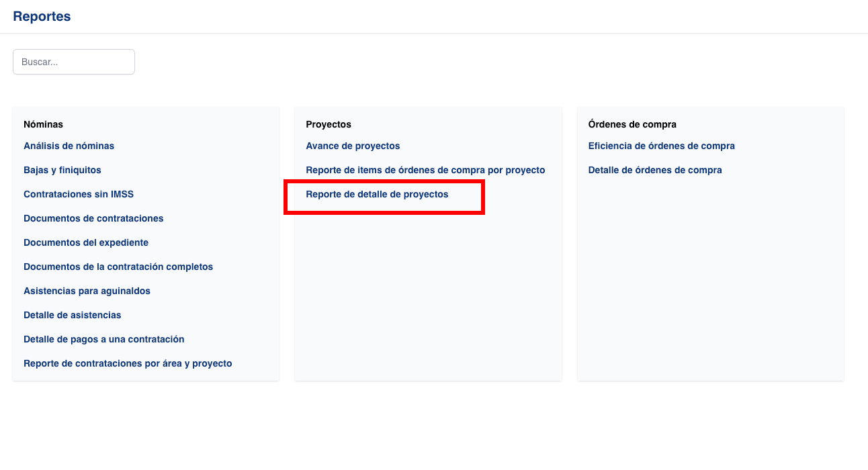View the Detalle de asistencias report
The height and width of the screenshot is (470, 868).
(72, 315)
